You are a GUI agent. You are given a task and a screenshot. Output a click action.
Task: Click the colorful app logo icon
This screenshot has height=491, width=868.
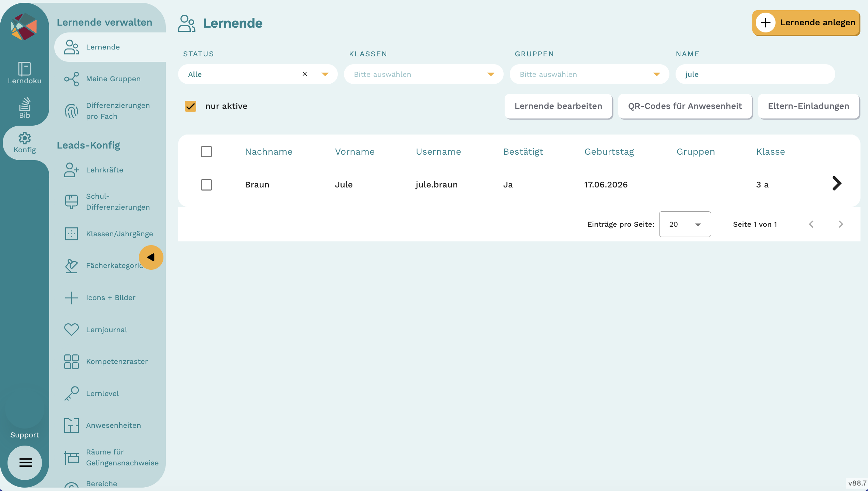pyautogui.click(x=24, y=27)
